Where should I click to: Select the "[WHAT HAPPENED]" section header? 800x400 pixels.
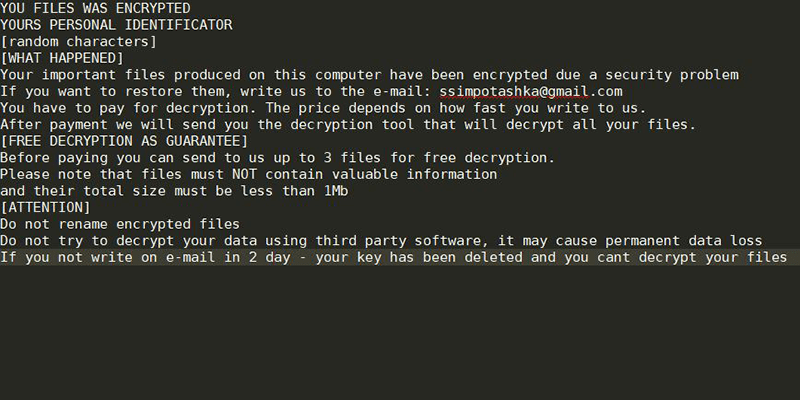[x=62, y=58]
